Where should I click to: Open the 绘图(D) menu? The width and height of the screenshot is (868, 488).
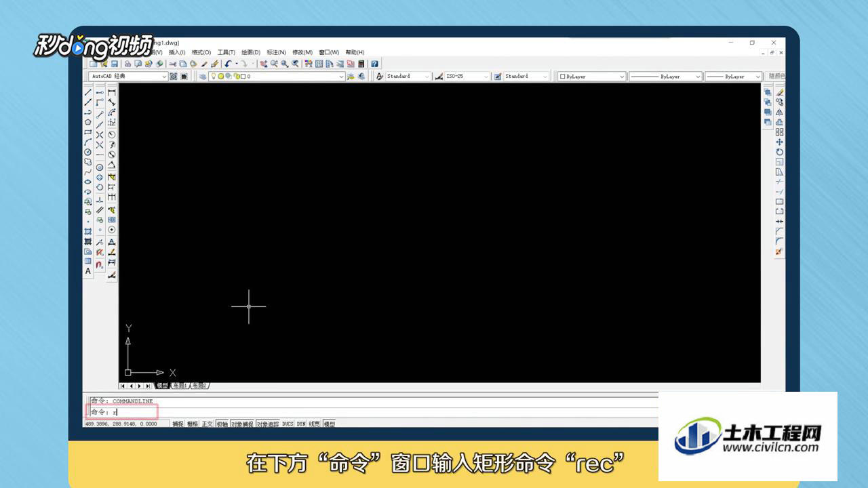pos(251,52)
